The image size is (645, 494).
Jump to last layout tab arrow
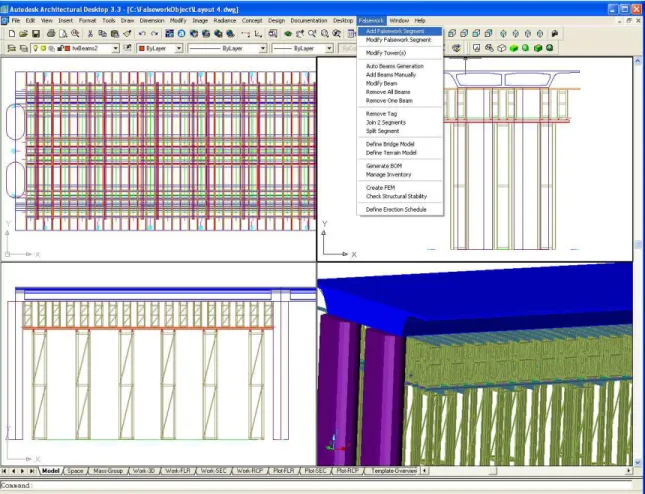32,471
